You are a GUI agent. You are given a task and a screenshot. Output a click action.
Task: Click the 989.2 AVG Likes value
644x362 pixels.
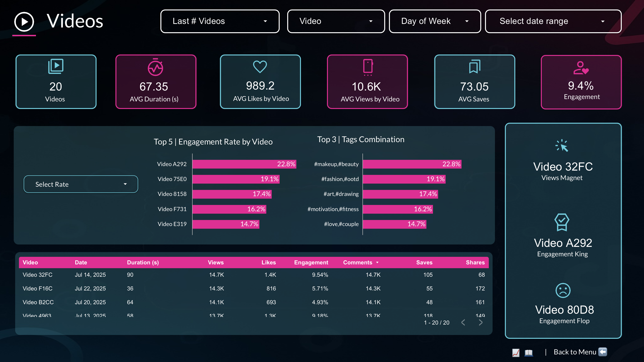260,86
